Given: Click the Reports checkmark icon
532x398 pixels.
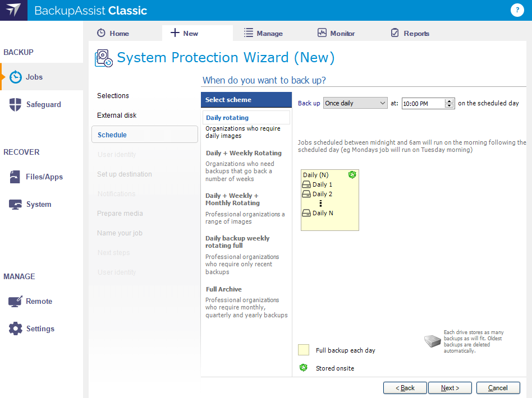Looking at the screenshot, I should tap(395, 33).
